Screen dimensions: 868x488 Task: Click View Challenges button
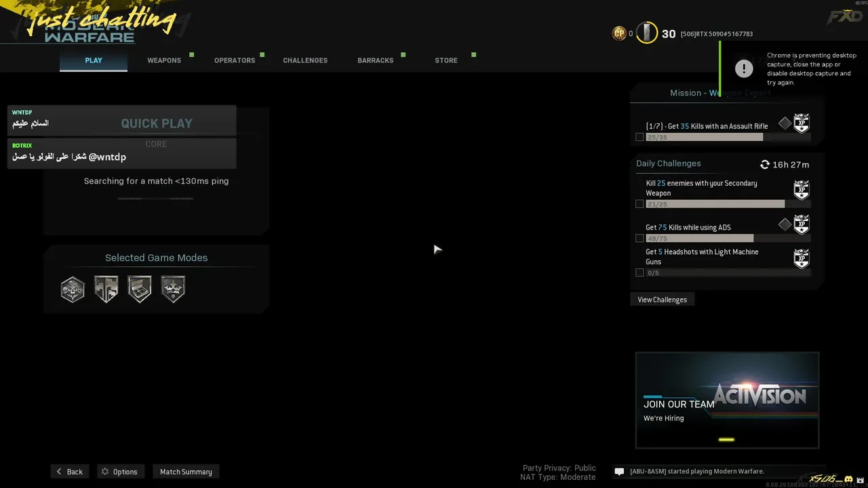click(x=663, y=300)
